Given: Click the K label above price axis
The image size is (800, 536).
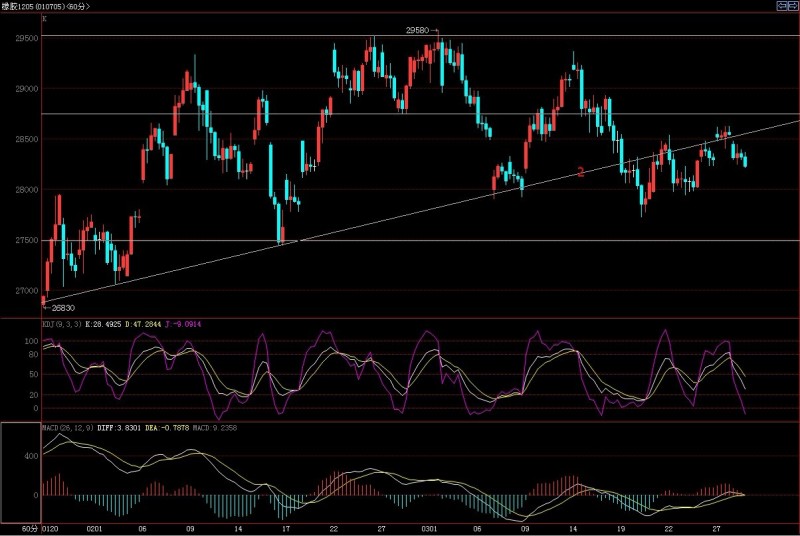Looking at the screenshot, I should point(45,18).
